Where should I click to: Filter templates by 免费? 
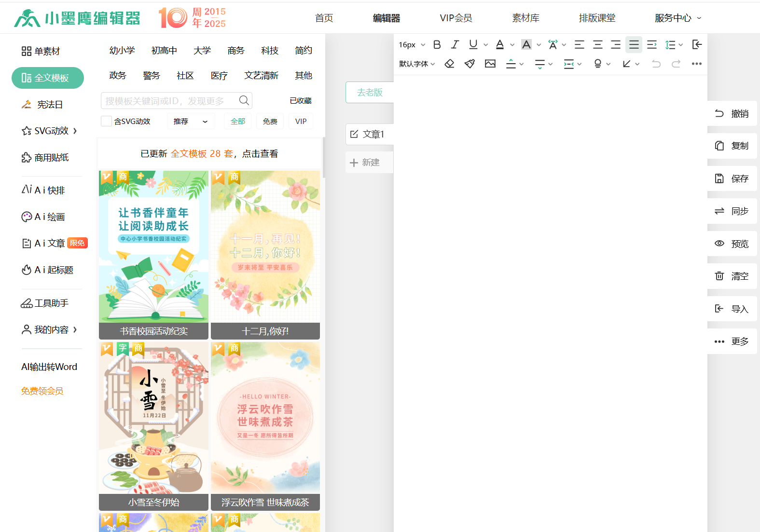tap(270, 121)
